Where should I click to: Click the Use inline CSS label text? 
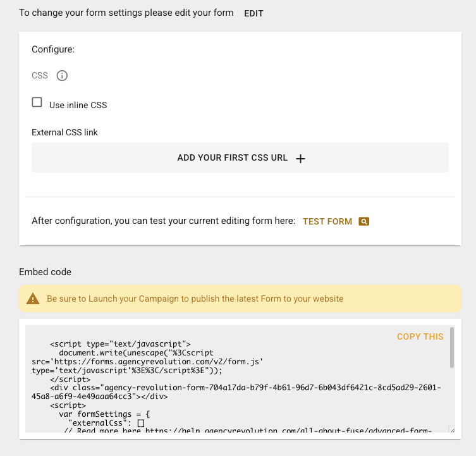[x=78, y=105]
